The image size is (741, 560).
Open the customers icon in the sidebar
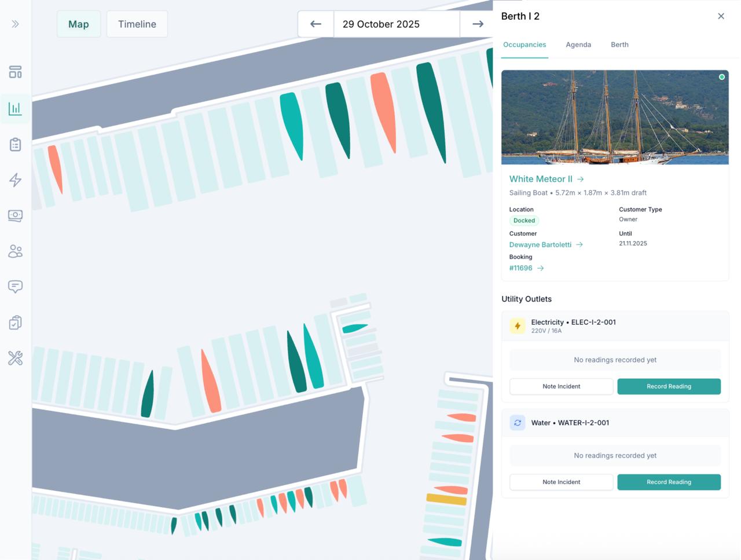pos(15,251)
